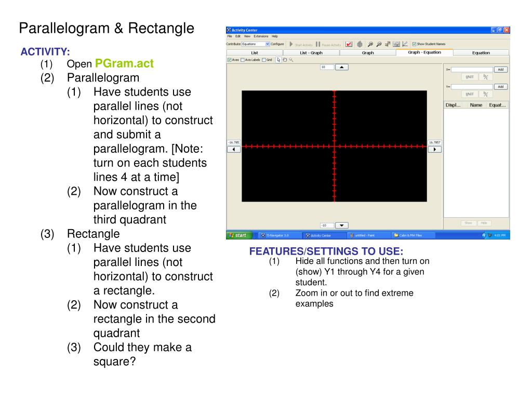Click the grey hand-shaped toolbar icon
This screenshot has width=532, height=399.
[x=360, y=44]
